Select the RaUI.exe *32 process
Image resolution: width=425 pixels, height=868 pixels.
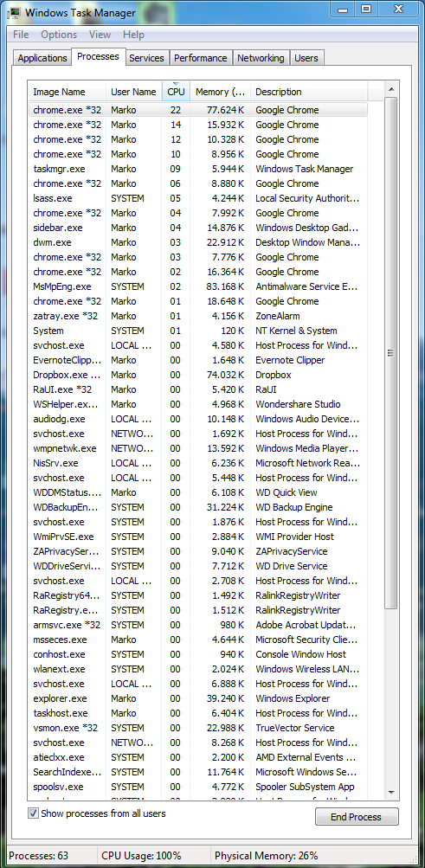click(x=197, y=389)
